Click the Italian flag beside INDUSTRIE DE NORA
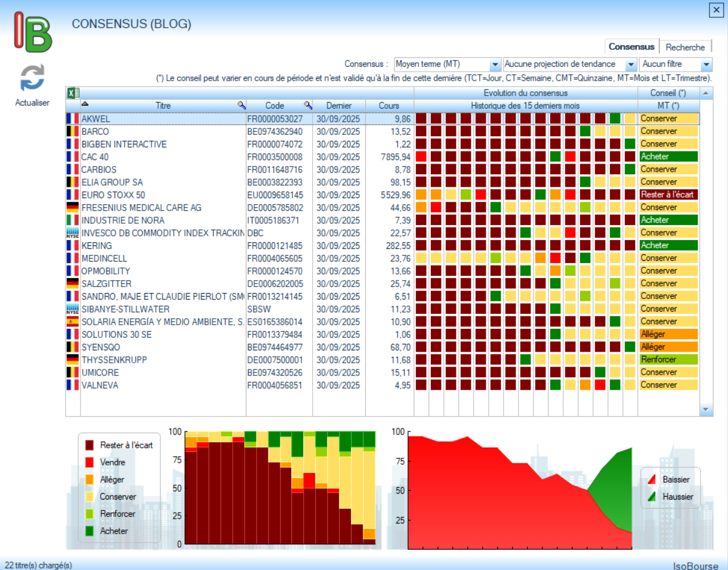This screenshot has width=728, height=570. click(x=73, y=220)
